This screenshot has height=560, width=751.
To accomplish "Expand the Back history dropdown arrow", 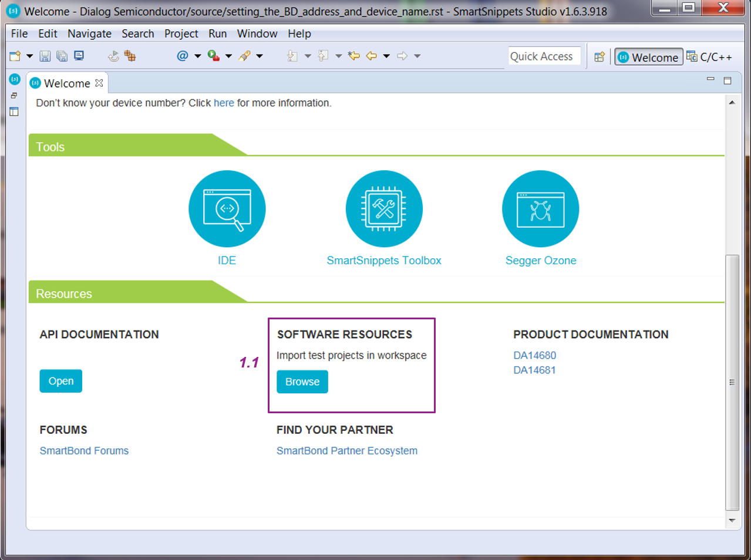I will coord(386,56).
